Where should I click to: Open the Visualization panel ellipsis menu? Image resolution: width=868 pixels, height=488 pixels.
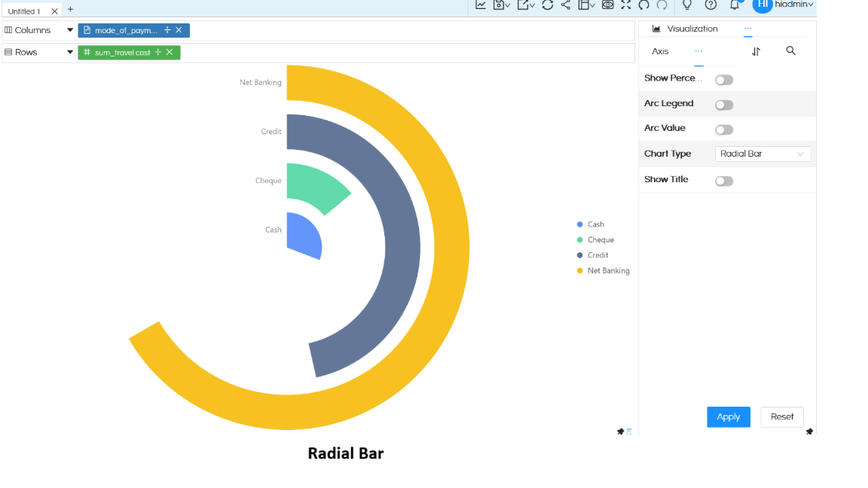[748, 28]
